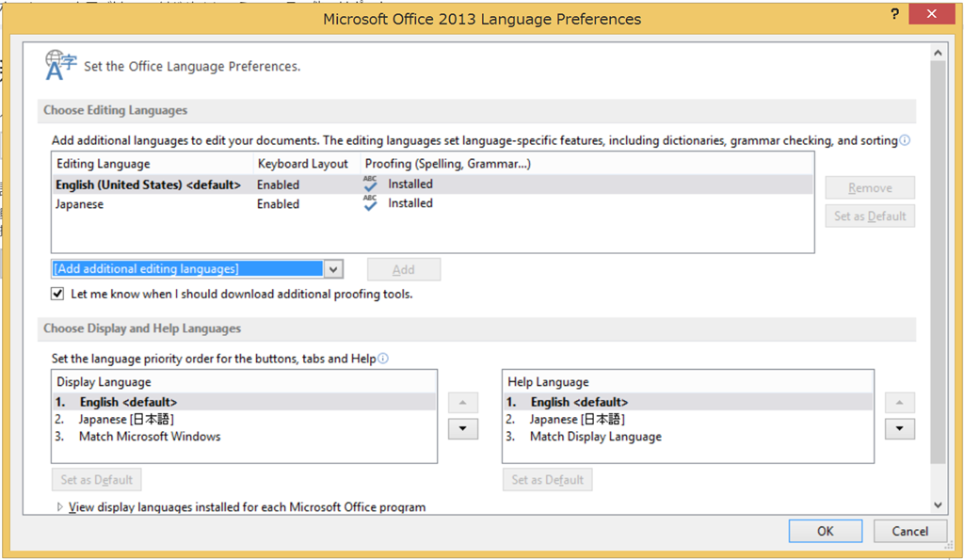Click Set as Default for editing language

[x=870, y=216]
